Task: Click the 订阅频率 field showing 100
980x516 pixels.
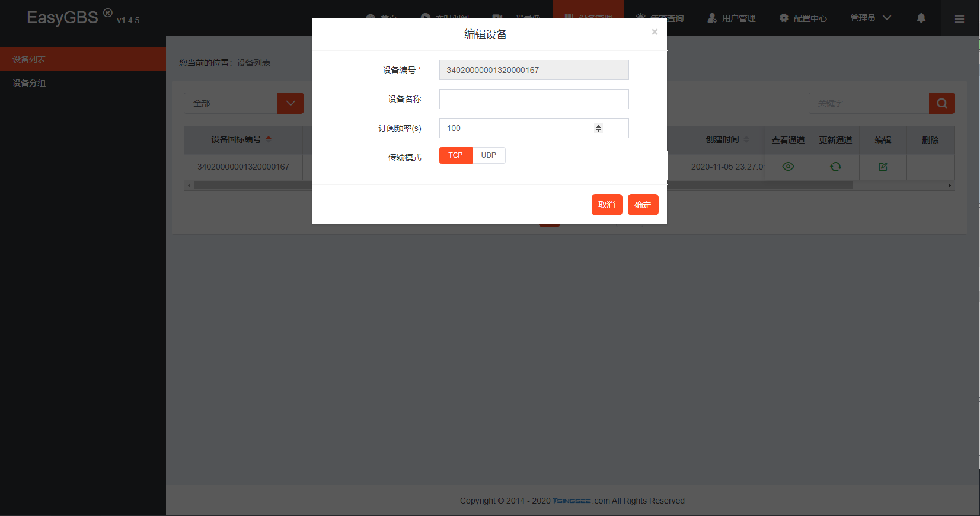Action: point(534,128)
